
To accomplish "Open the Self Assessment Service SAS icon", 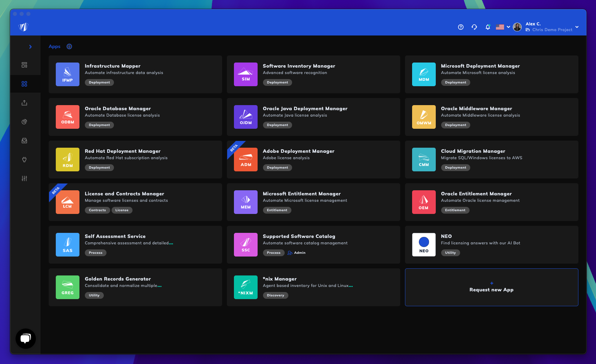I will [68, 245].
